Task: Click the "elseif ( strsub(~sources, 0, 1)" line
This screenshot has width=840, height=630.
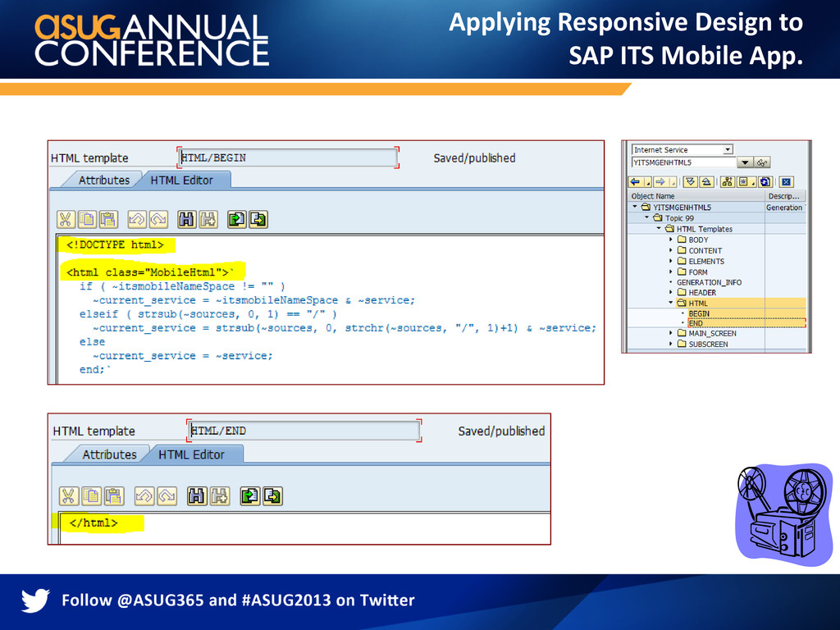Action: (208, 314)
